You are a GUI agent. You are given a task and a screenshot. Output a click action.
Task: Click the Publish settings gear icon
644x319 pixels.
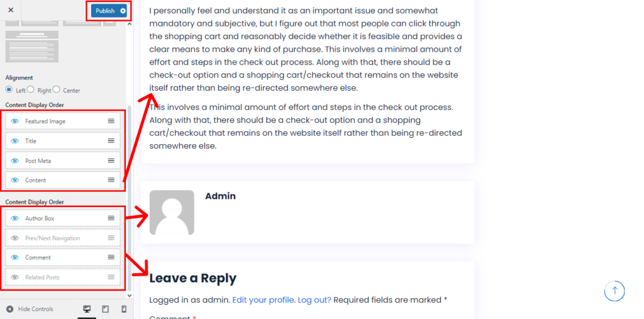tap(123, 11)
